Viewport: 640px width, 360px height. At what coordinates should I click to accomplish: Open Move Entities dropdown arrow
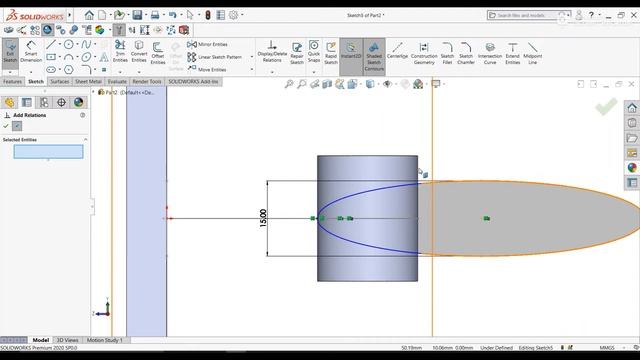tap(252, 69)
